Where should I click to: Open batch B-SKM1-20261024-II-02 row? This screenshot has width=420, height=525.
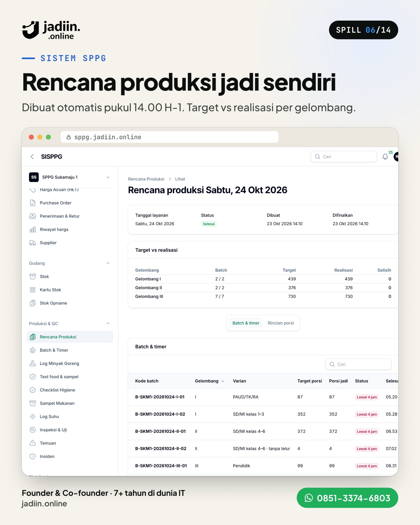(263, 449)
